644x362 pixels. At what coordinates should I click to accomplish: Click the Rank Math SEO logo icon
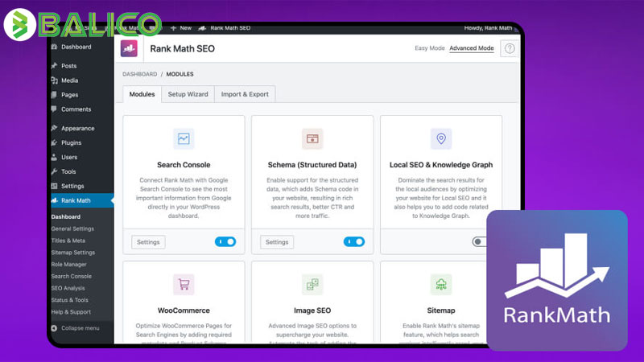tap(129, 48)
